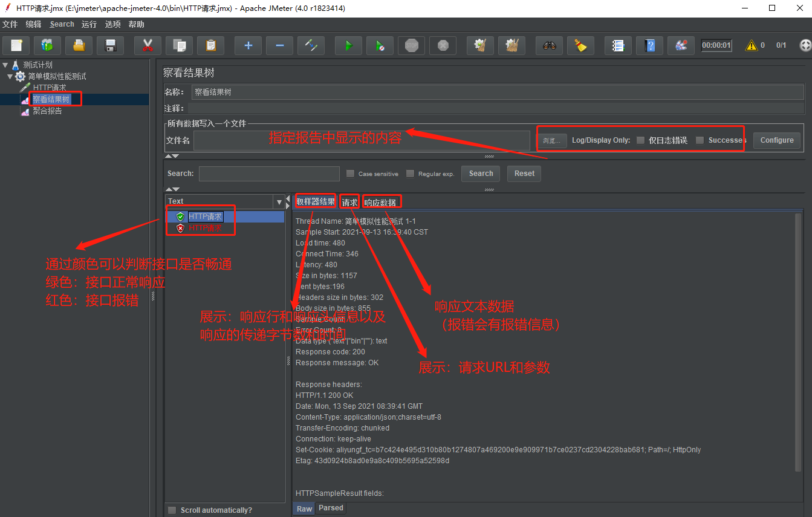Image resolution: width=812 pixels, height=517 pixels.
Task: Switch to the Parsed view tab
Action: 331,509
